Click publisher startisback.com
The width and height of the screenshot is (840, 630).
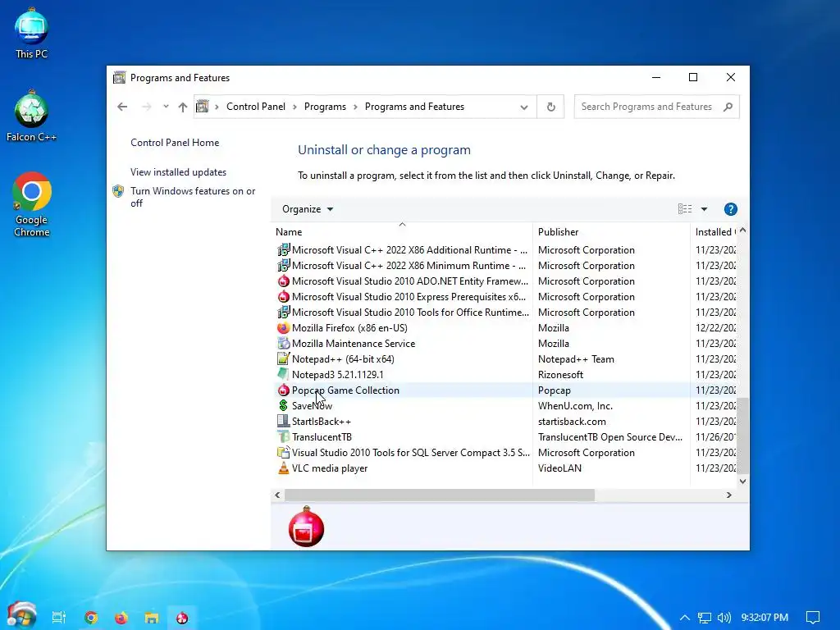[572, 421]
